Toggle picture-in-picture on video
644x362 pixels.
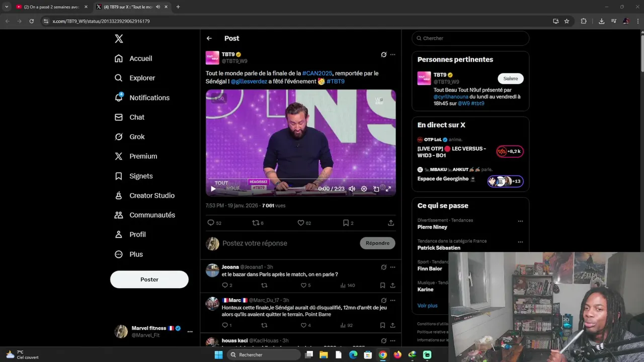pos(376,189)
